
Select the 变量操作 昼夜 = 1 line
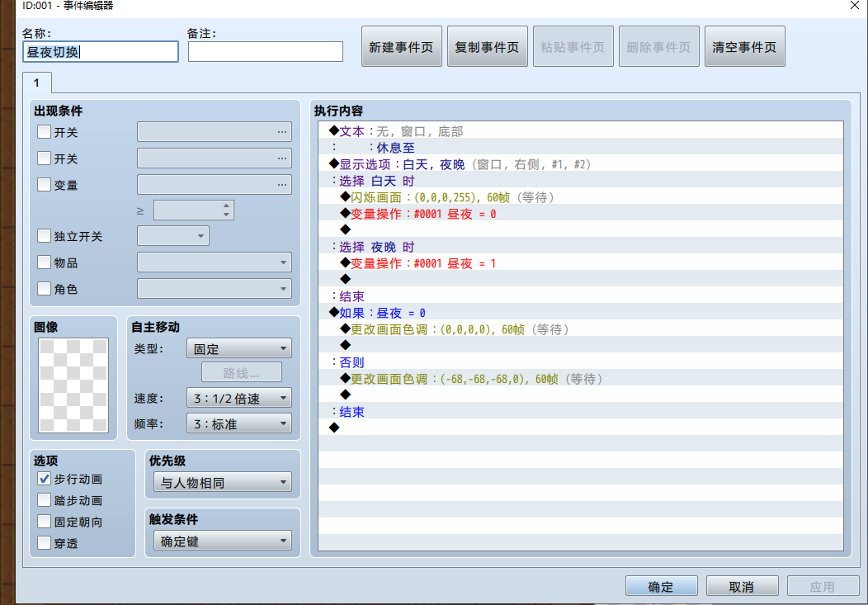pos(581,263)
